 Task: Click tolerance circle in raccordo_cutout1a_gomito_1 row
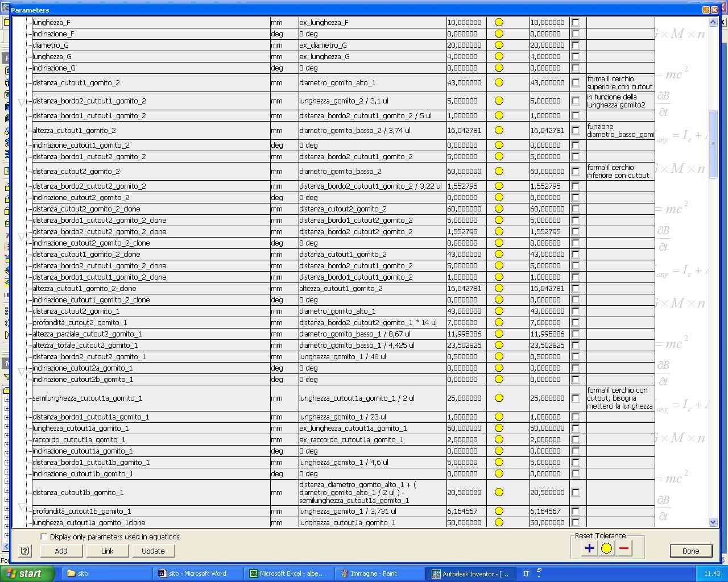(499, 439)
